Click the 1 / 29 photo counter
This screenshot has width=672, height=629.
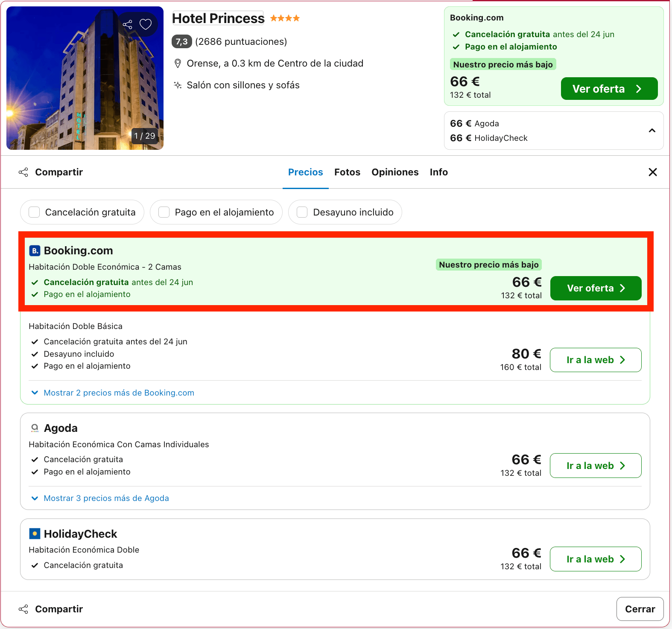145,136
